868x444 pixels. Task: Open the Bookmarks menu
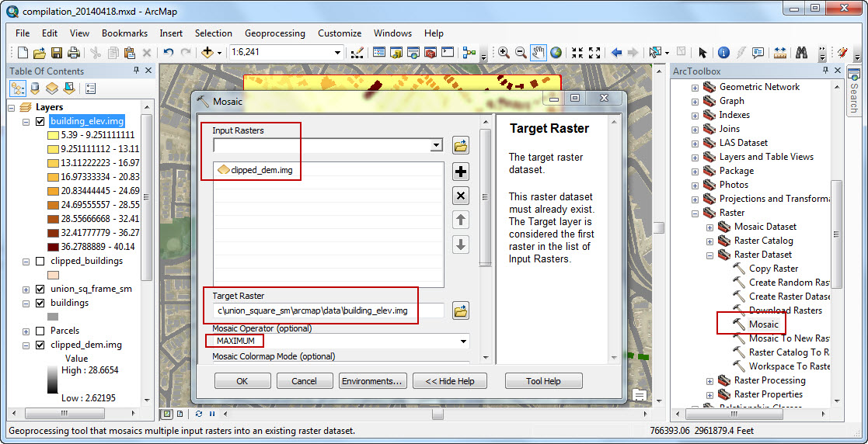(124, 33)
